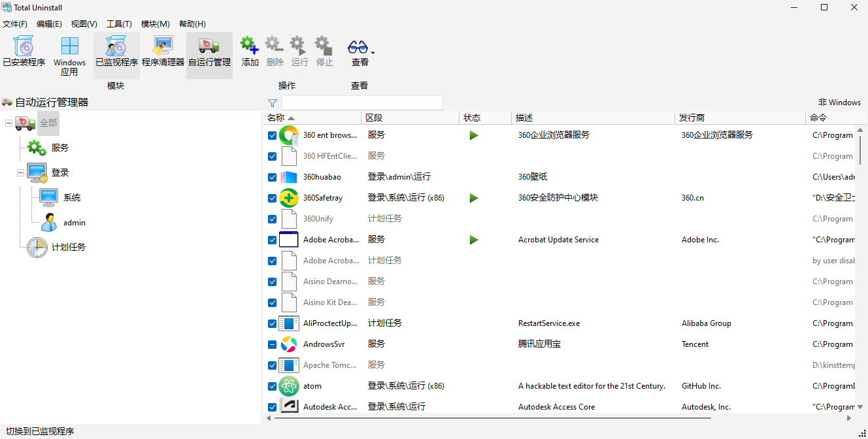This screenshot has width=868, height=439.
Task: Click the Acrobat Update Service description
Action: [559, 240]
